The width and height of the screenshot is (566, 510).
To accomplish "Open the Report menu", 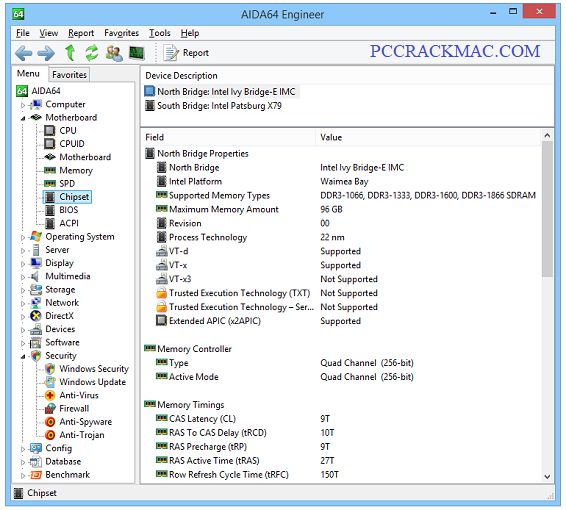I will [81, 33].
